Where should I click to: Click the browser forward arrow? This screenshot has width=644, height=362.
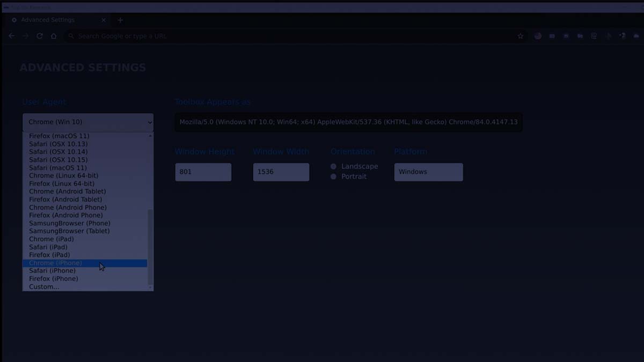[25, 36]
